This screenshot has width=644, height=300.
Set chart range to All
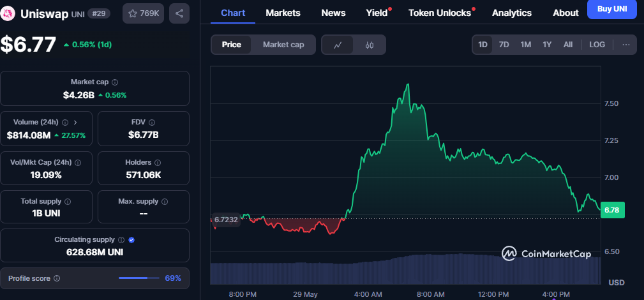(x=568, y=45)
